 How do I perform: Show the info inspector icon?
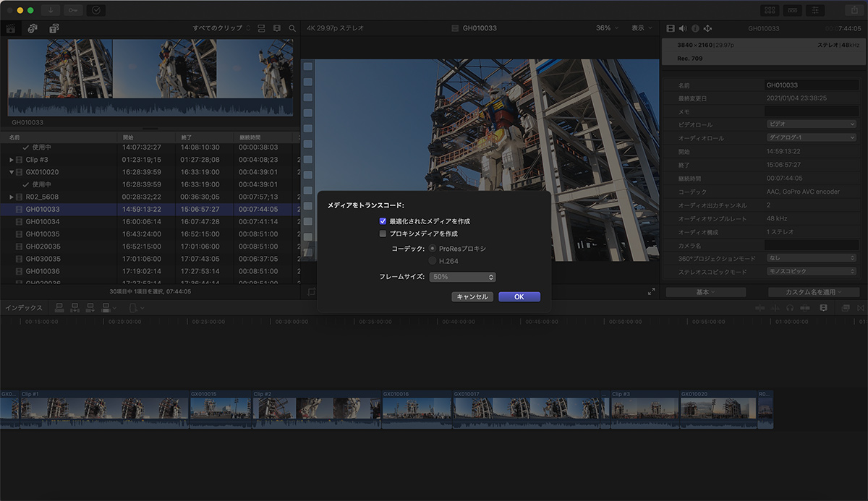click(695, 28)
